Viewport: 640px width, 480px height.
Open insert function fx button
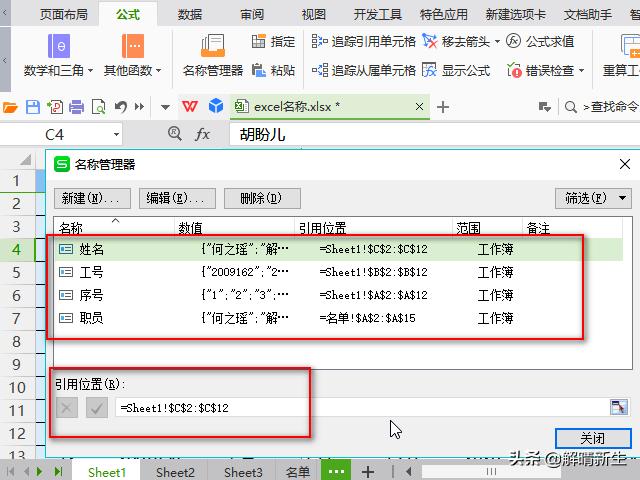coord(202,134)
